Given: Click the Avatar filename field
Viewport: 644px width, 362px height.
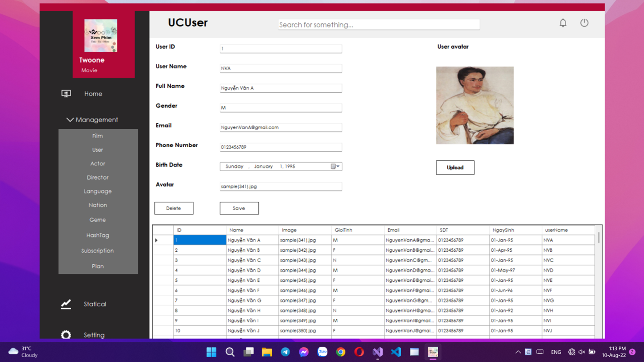Looking at the screenshot, I should [281, 186].
